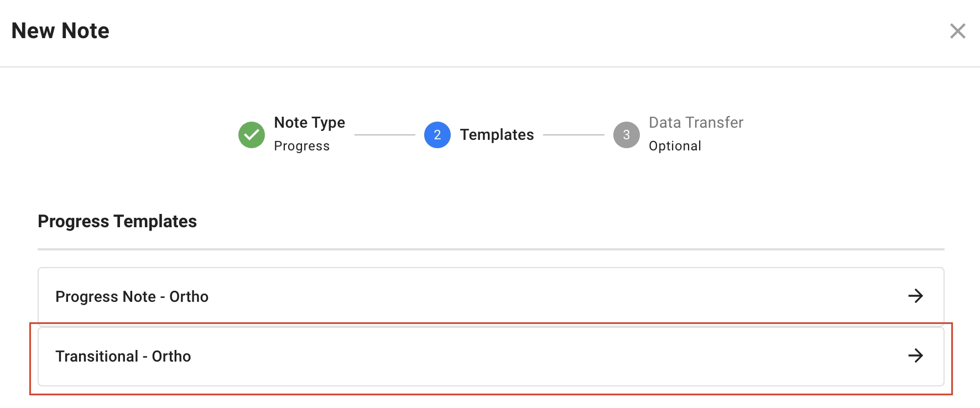This screenshot has width=980, height=408.
Task: Click the Progress sublabel under Note Type
Action: 302,146
